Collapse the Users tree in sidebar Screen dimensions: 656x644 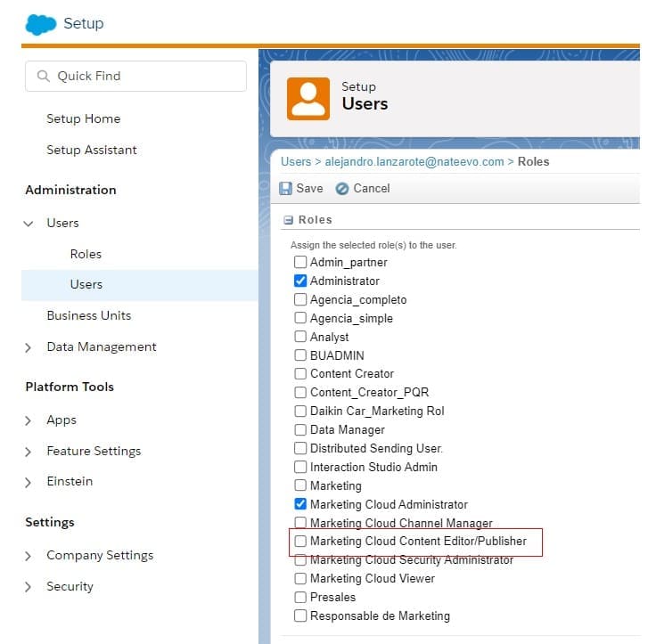(x=29, y=224)
